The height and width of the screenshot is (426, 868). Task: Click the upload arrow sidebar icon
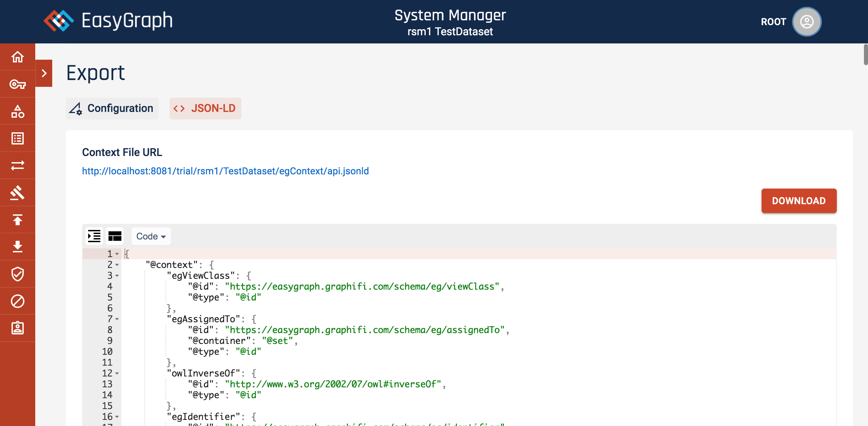18,220
